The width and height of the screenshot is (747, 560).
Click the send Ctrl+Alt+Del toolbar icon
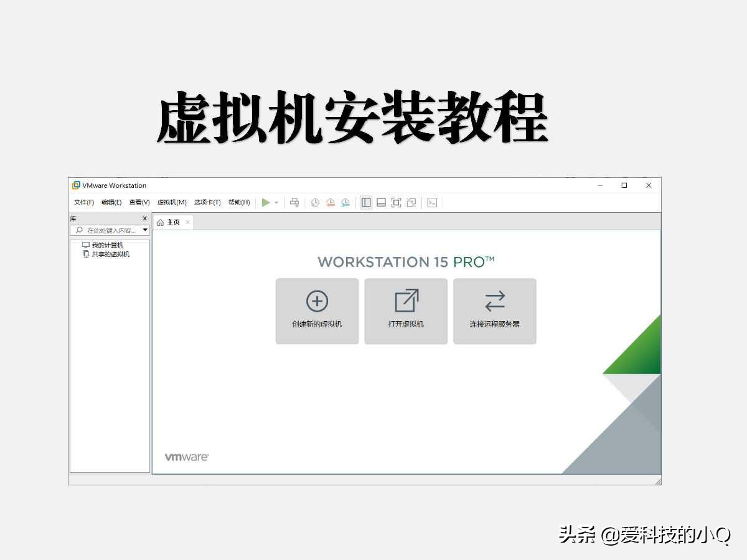coord(295,202)
